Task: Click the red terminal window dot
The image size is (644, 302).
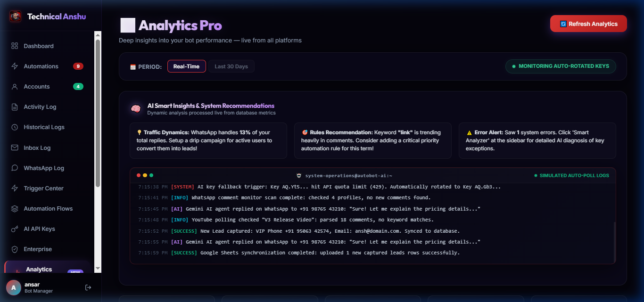Action: (x=139, y=175)
